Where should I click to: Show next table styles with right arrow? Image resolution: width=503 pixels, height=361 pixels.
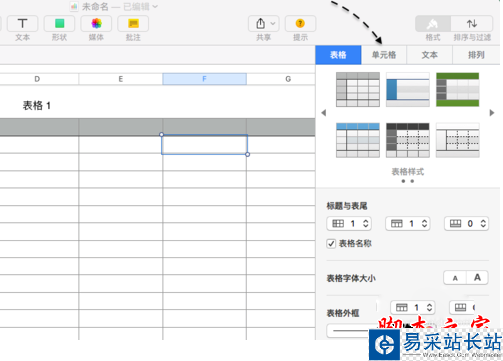coord(492,113)
